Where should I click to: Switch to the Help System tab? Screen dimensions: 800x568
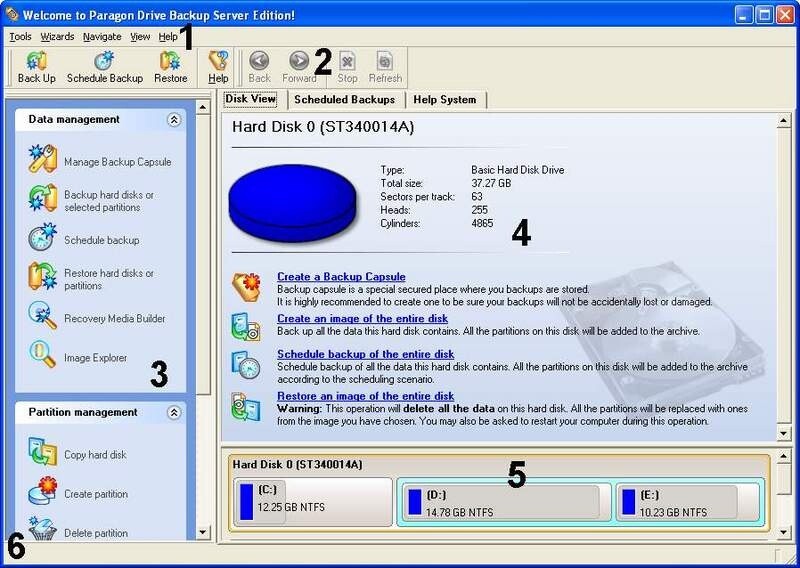445,100
